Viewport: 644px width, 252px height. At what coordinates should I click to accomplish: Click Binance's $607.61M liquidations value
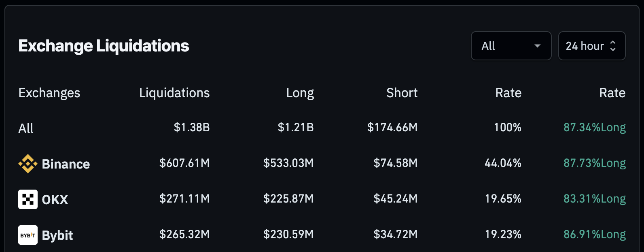[184, 163]
